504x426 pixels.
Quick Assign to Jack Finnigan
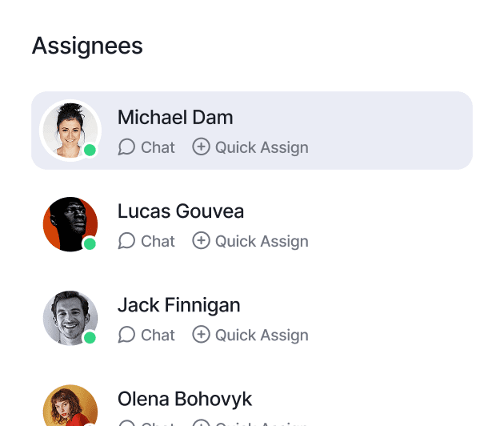tap(262, 335)
